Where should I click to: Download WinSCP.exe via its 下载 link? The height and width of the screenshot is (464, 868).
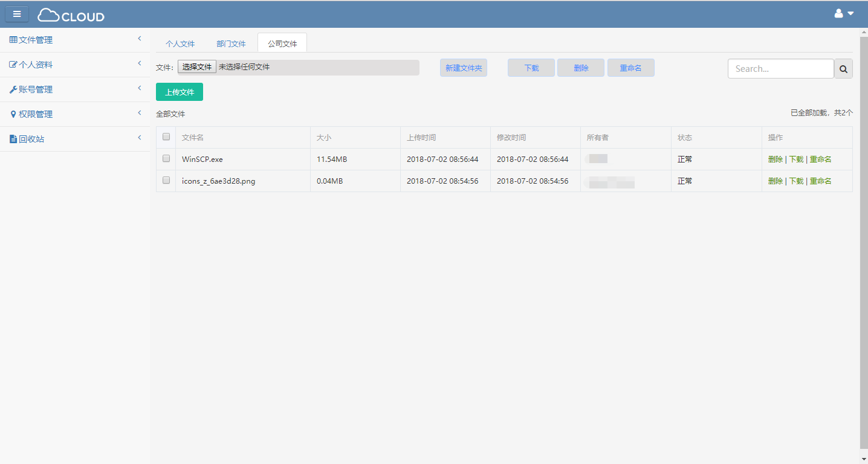click(796, 159)
